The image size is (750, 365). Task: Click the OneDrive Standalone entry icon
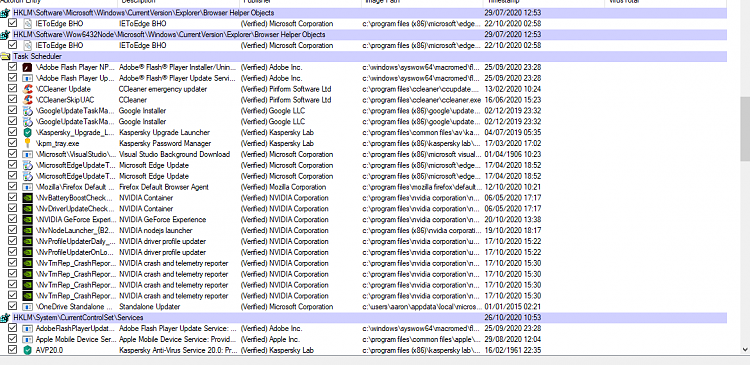click(27, 307)
